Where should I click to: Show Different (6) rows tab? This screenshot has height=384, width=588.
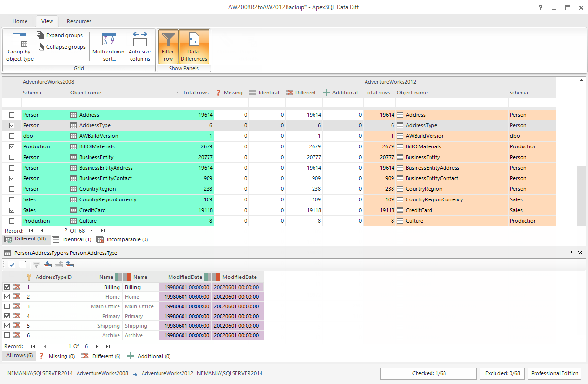click(101, 356)
